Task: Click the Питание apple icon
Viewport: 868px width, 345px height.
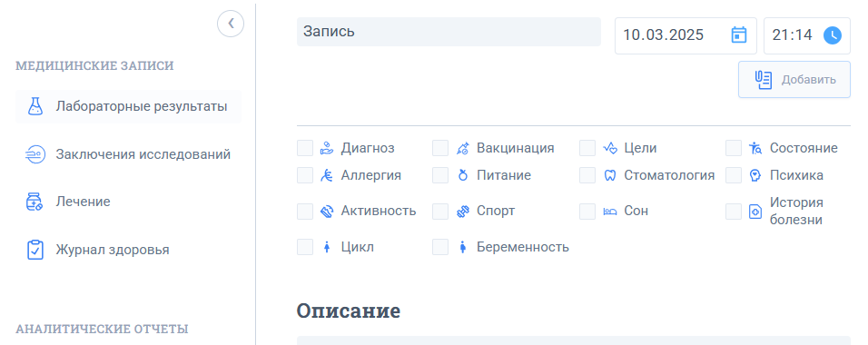Action: [463, 175]
